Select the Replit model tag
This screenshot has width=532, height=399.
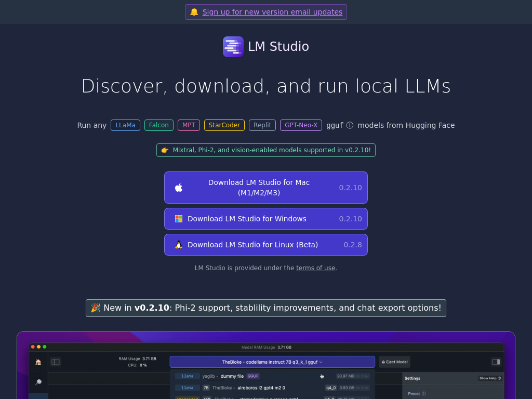[262, 125]
